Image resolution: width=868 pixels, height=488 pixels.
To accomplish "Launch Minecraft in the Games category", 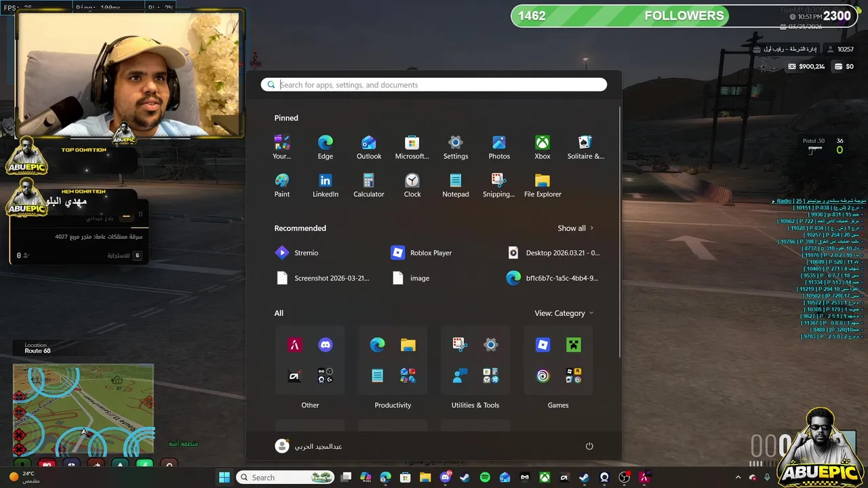I will click(x=574, y=345).
